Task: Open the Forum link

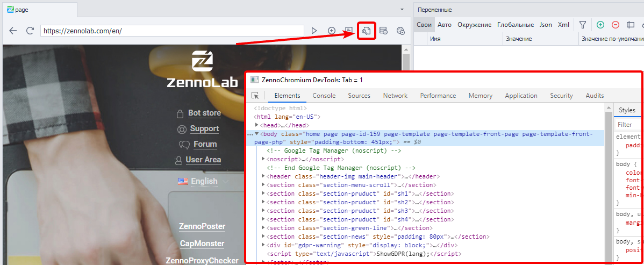Action: pyautogui.click(x=205, y=144)
